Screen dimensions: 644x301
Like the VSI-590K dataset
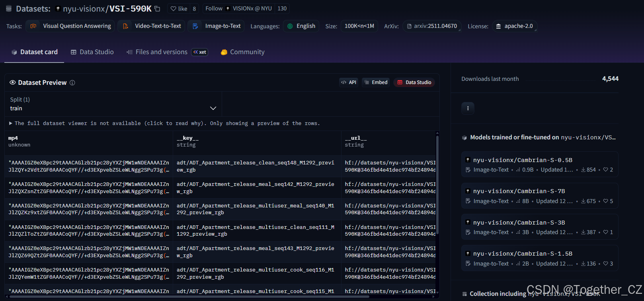[x=179, y=9]
